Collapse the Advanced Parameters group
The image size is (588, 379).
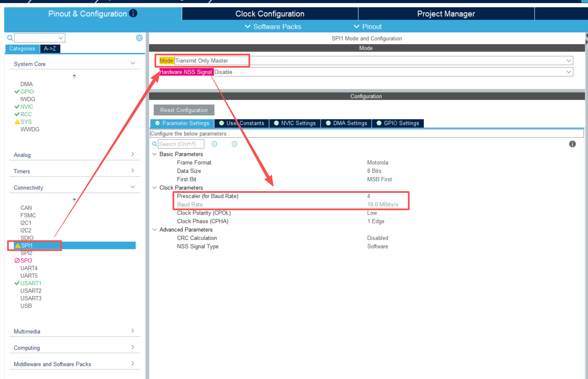point(154,230)
